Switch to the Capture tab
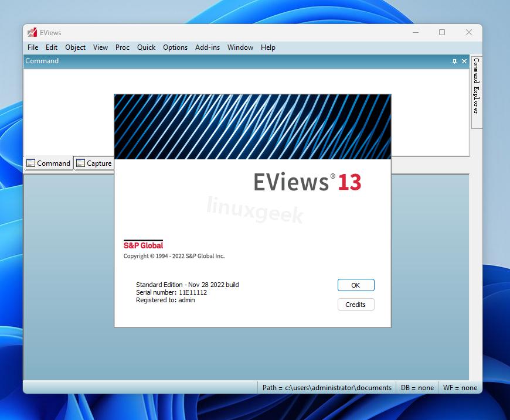This screenshot has height=420, width=510. click(x=96, y=163)
